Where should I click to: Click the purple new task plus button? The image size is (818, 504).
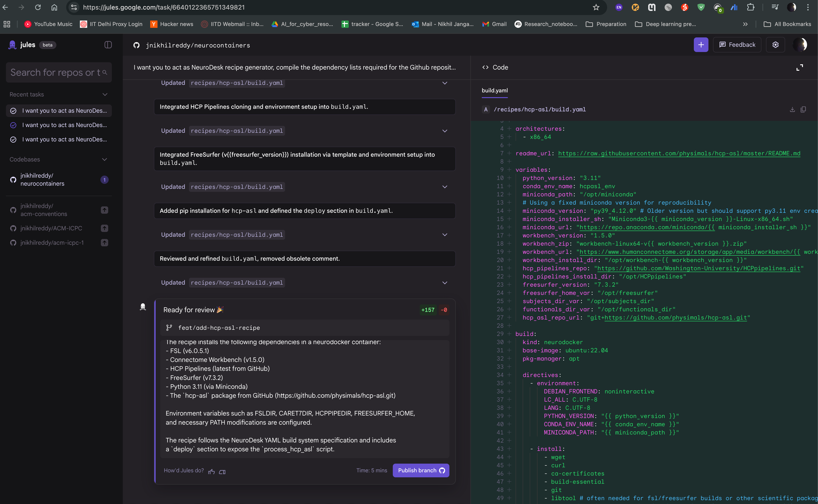tap(701, 45)
